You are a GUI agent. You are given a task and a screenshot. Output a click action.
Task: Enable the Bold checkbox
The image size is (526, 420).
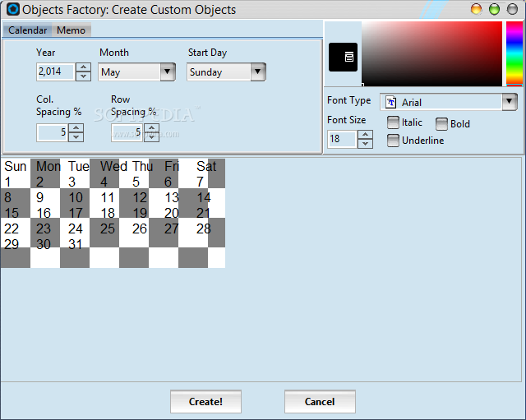point(441,124)
